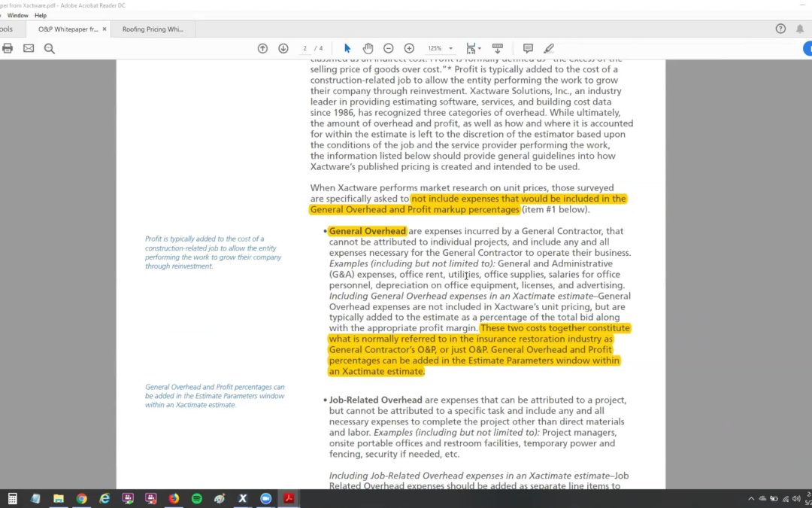The image size is (812, 508).
Task: Open the Help question mark icon
Action: pyautogui.click(x=780, y=29)
